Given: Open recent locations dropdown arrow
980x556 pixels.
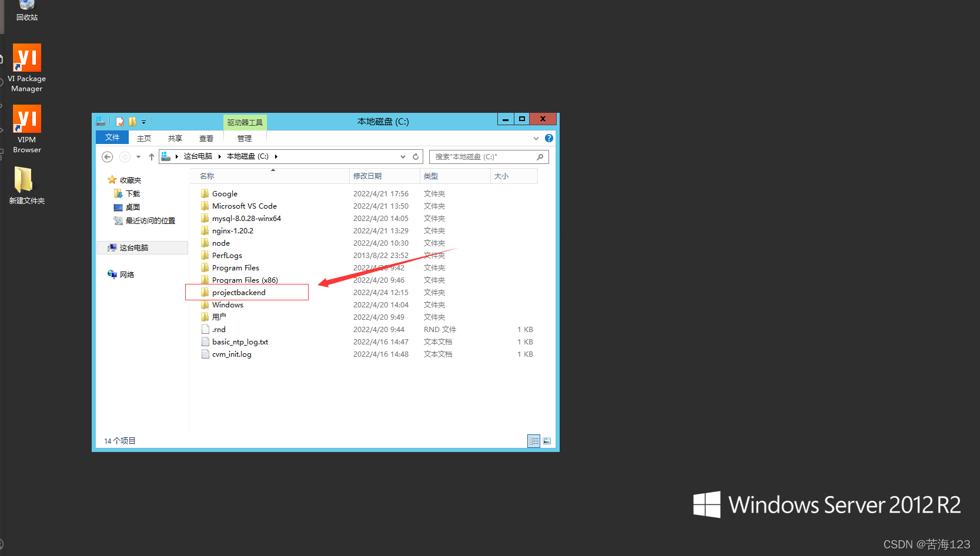Looking at the screenshot, I should (x=138, y=157).
